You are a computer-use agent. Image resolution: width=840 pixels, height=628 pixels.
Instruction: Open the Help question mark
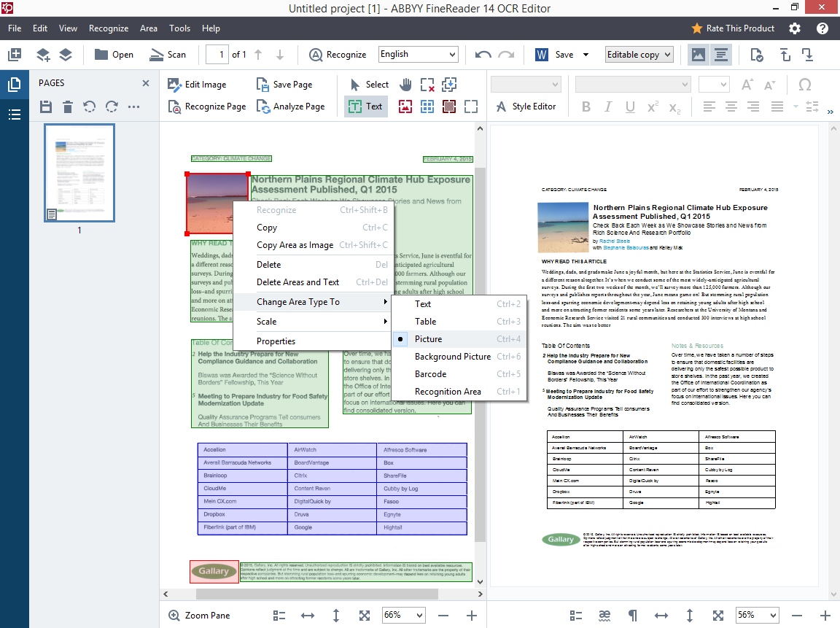tap(822, 28)
